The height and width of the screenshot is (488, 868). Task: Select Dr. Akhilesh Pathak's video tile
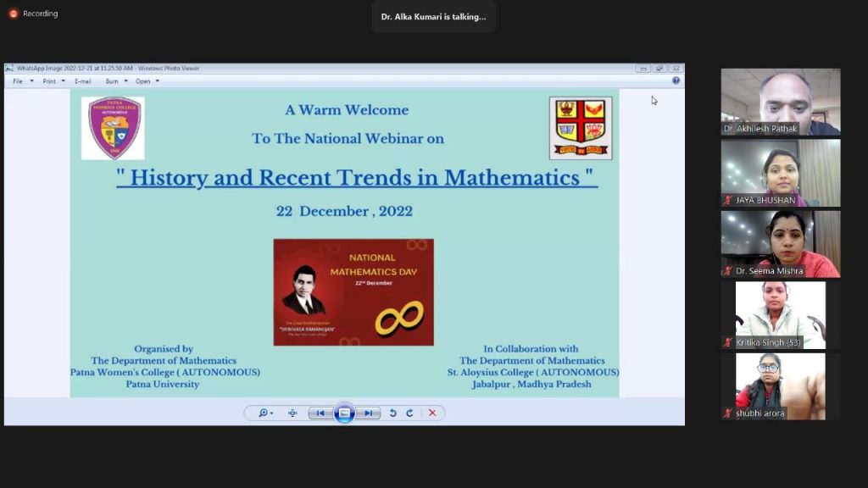click(x=780, y=102)
